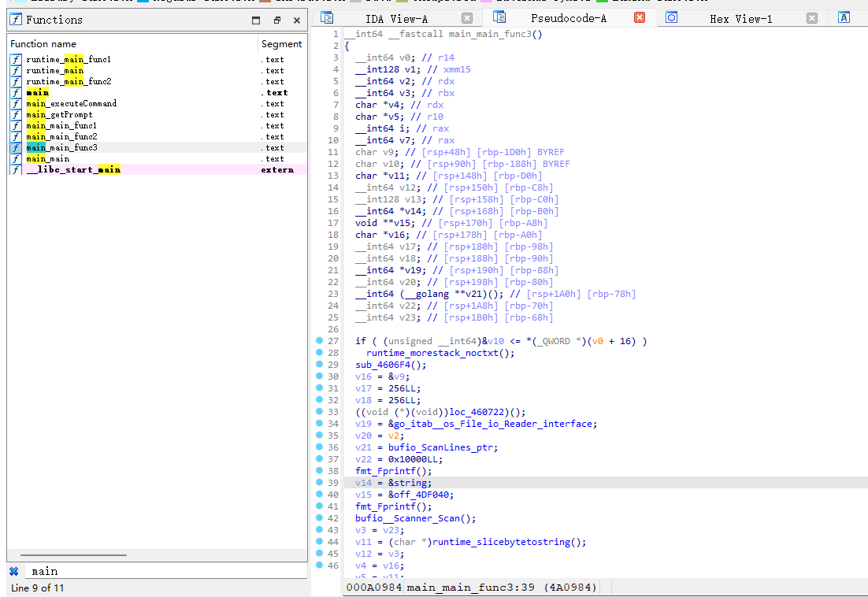Switch to the Hex View-1 tab
Viewport: 868px width, 597px height.
pos(740,19)
